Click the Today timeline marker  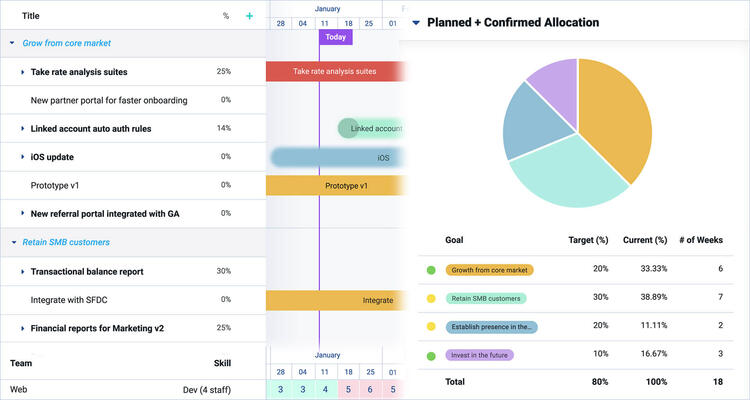tap(336, 37)
